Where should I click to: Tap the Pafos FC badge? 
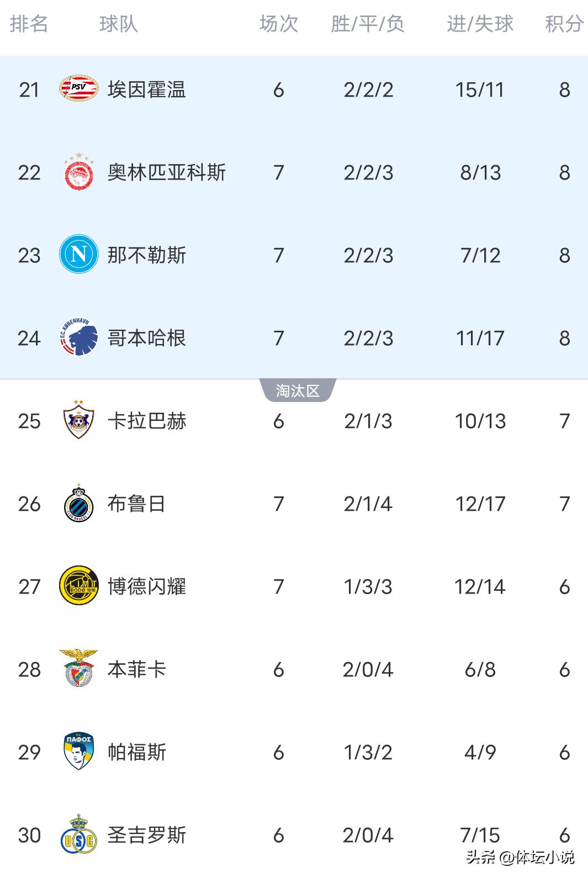pyautogui.click(x=79, y=751)
